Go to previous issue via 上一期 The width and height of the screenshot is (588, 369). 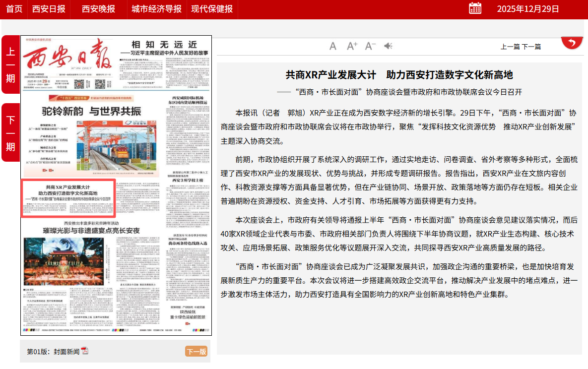point(10,64)
